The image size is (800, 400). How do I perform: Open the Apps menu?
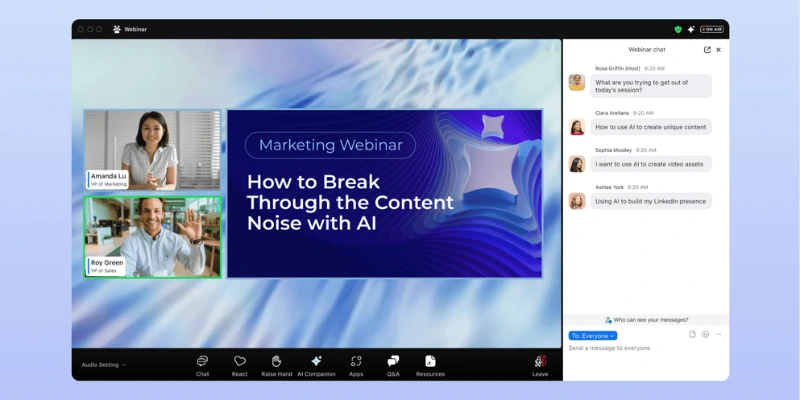(x=356, y=364)
